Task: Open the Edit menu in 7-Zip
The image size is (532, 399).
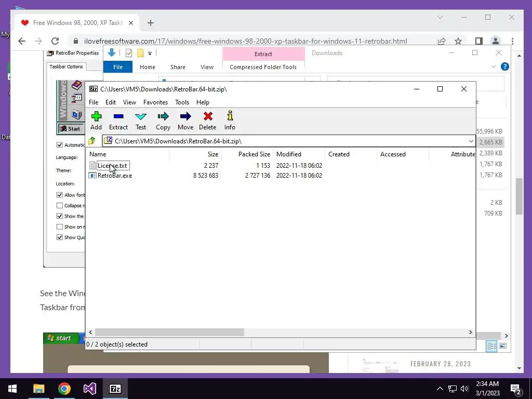Action: [x=111, y=102]
